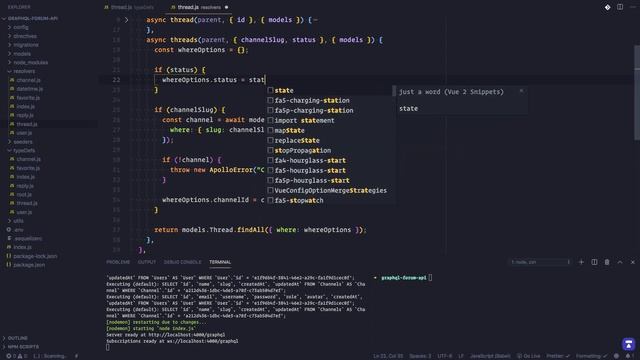The width and height of the screenshot is (640, 360).
Task: Expand the models folder
Action: 22,53
